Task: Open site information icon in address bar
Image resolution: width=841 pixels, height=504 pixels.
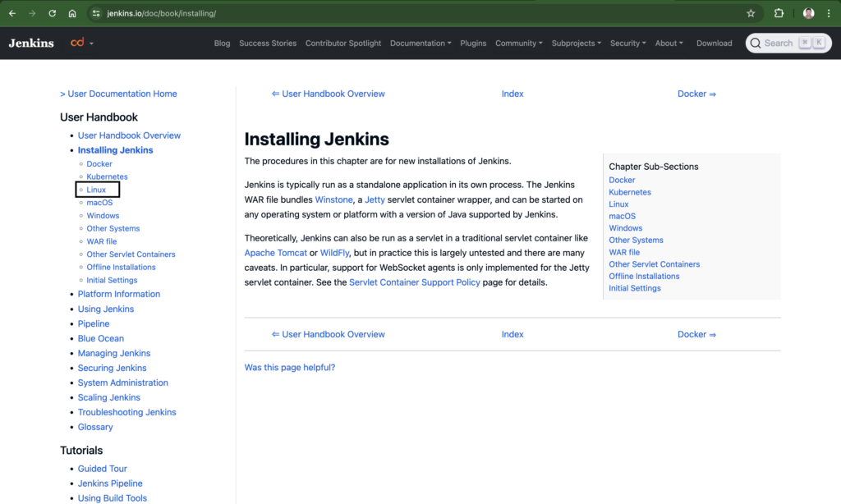Action: [96, 13]
